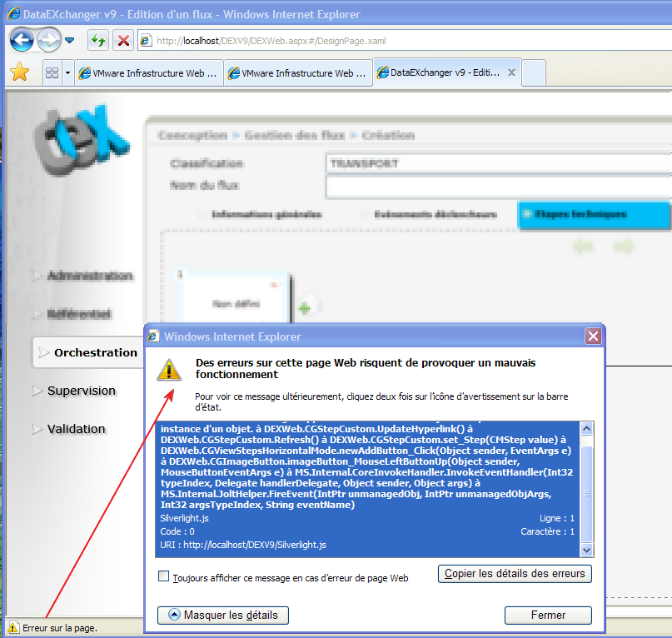The height and width of the screenshot is (638, 672).
Task: Click 'Masquer les détails' button
Action: click(x=223, y=616)
